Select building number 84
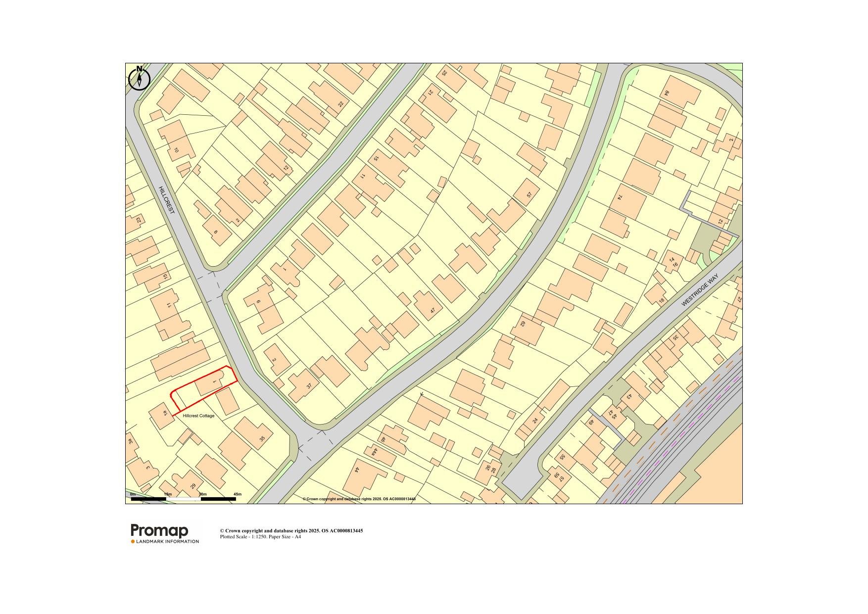 (667, 93)
